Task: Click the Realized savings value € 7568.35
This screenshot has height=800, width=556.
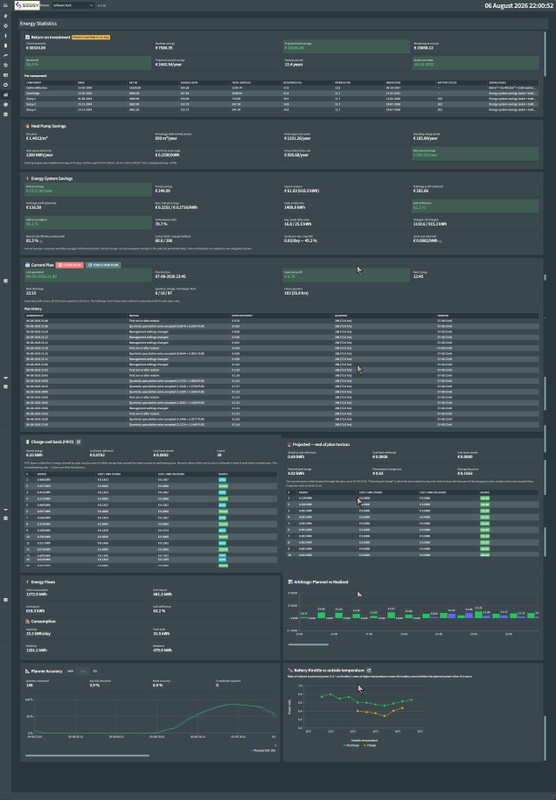Action: point(164,48)
